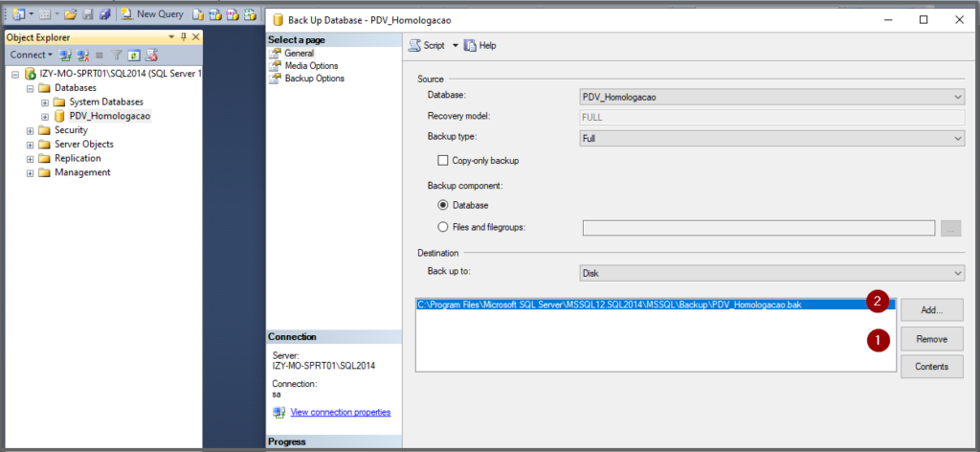Image resolution: width=980 pixels, height=452 pixels.
Task: Click the last Object Explorer icon with red X
Action: (x=151, y=55)
